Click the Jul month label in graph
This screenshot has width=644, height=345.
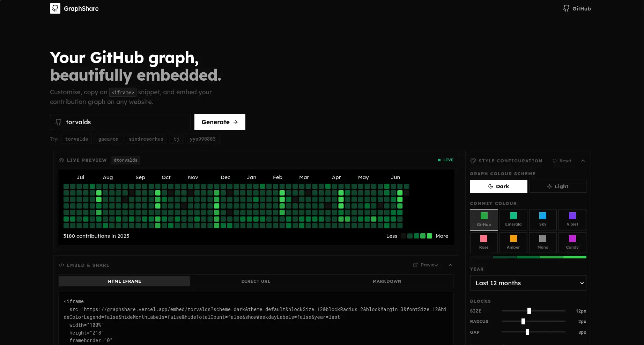(x=80, y=177)
